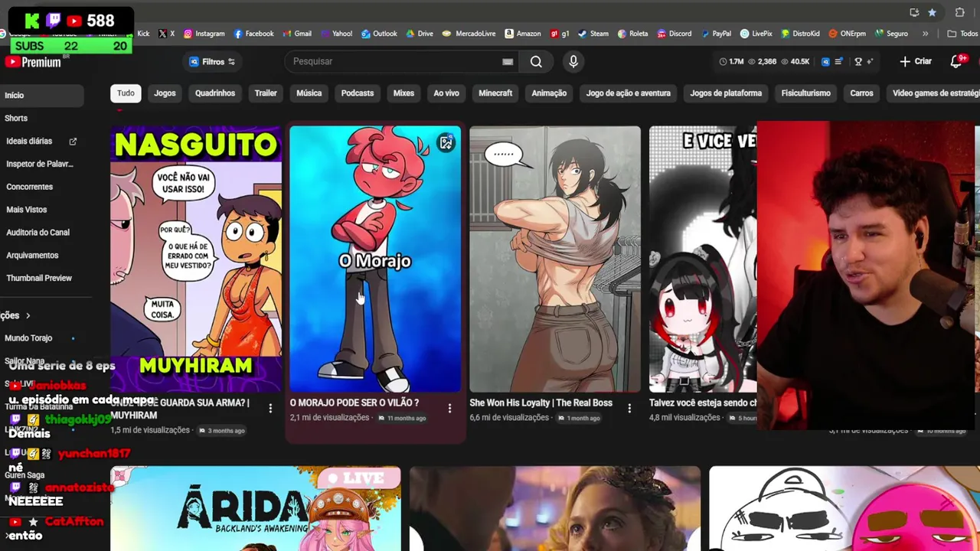Select the Jogo de ação e aventura chip
The image size is (980, 551).
coord(629,93)
